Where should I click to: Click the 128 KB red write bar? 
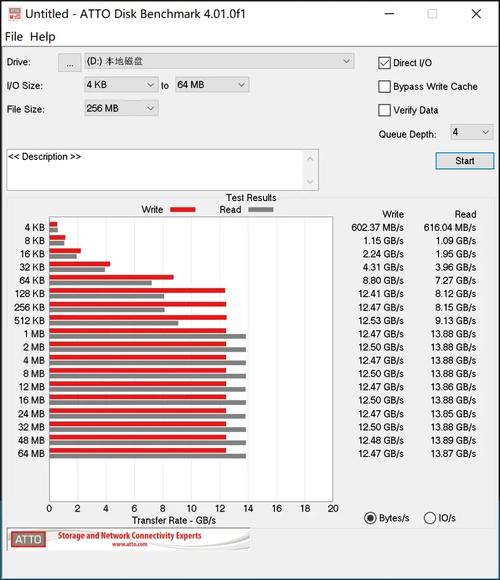(x=137, y=290)
